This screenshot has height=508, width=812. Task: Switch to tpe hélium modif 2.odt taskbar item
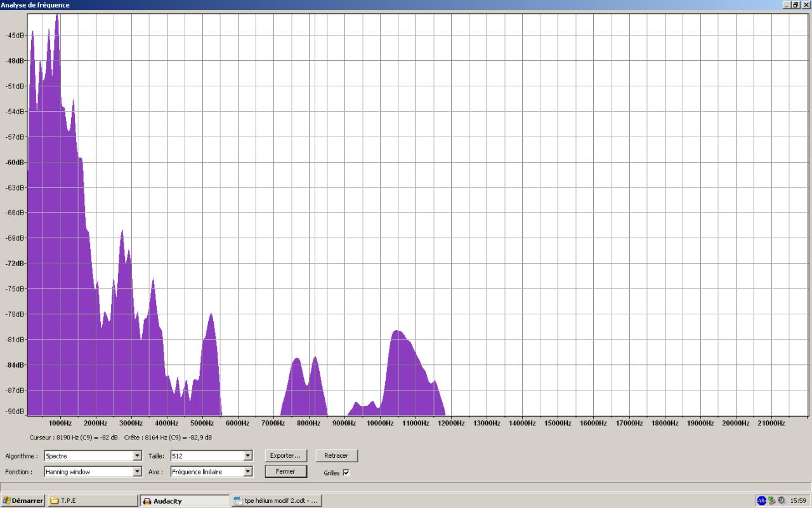[277, 500]
